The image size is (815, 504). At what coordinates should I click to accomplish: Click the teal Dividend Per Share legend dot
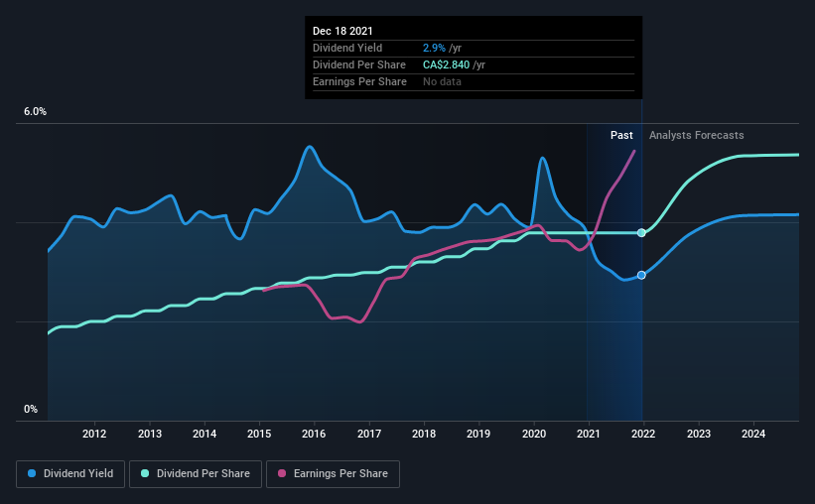tap(145, 473)
